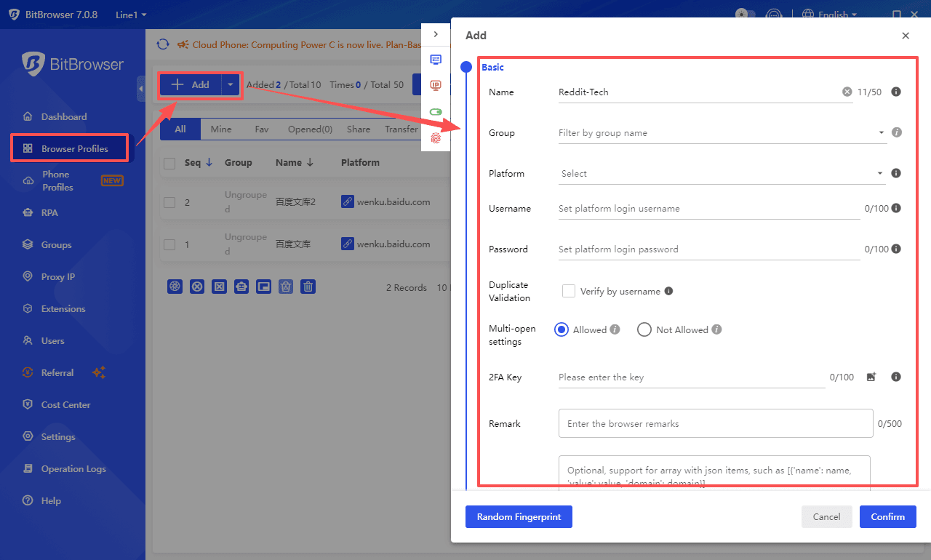Open the Line1 dropdown in title bar

click(x=131, y=15)
